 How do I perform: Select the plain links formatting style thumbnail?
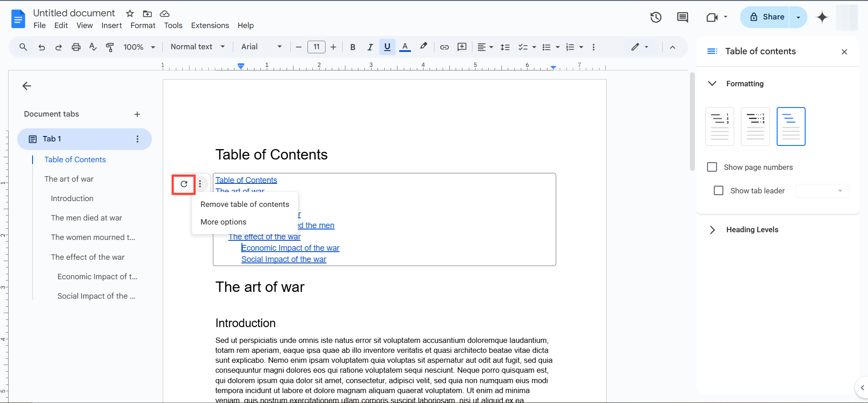click(x=791, y=127)
